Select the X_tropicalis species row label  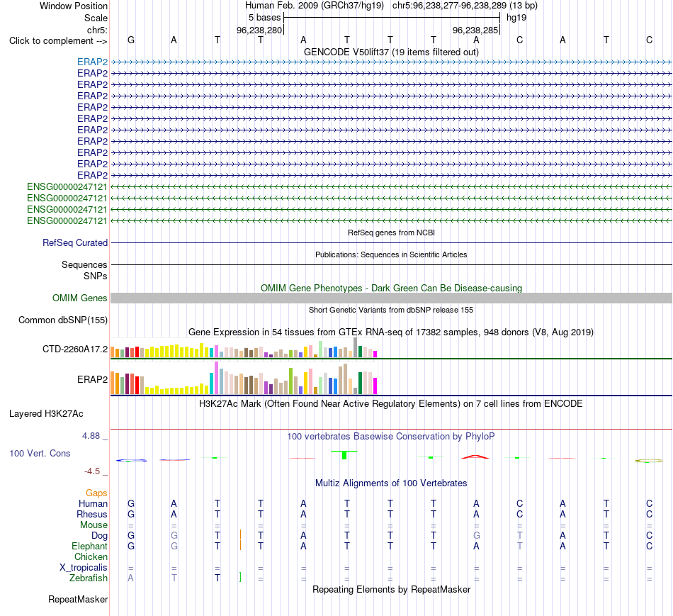84,568
